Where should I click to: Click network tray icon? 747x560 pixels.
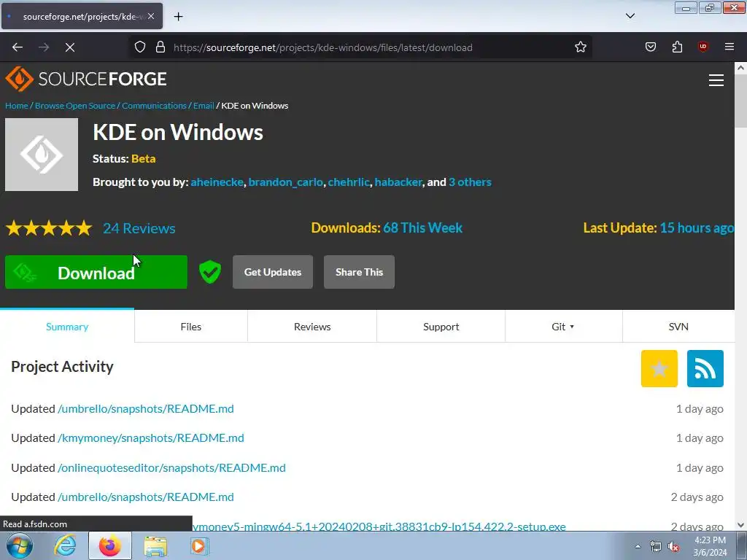[x=656, y=546]
